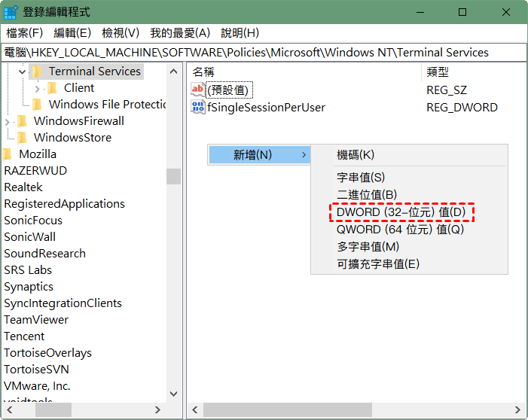Click the WindowsStore folder icon
Screen dimensions: 528x420
(x=23, y=137)
